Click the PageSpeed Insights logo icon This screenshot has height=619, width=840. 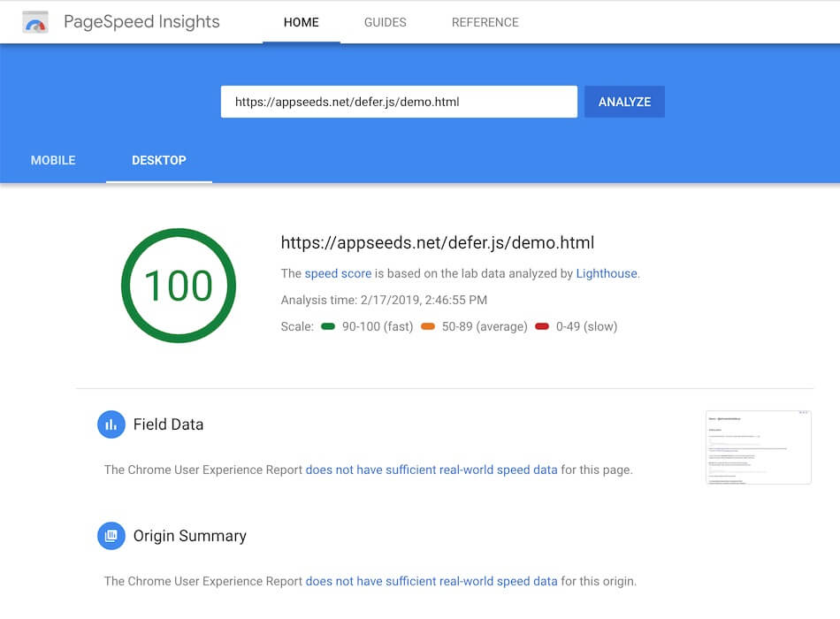[35, 22]
